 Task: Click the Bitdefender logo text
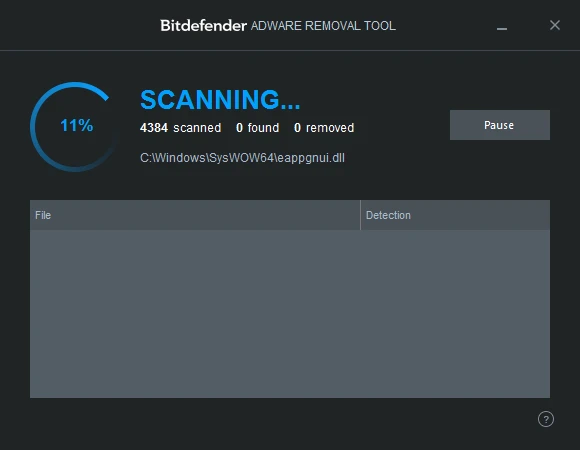(x=203, y=26)
